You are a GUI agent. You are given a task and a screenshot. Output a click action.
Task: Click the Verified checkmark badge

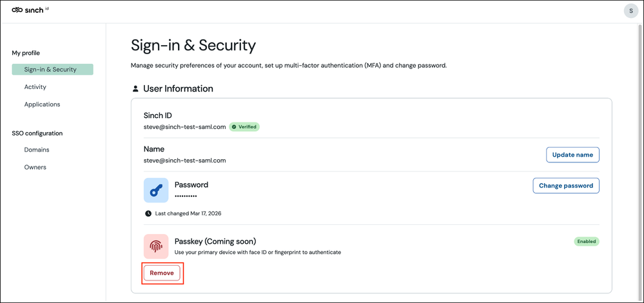(x=244, y=127)
